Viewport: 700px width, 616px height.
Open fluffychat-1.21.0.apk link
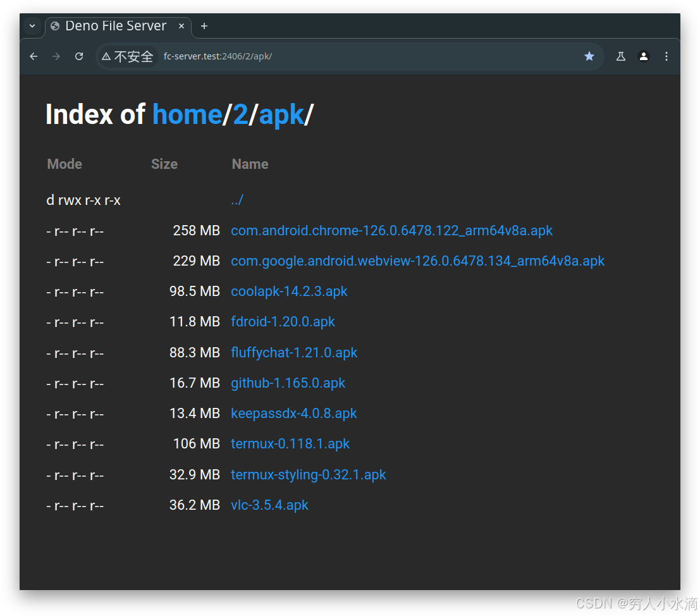[x=294, y=353]
